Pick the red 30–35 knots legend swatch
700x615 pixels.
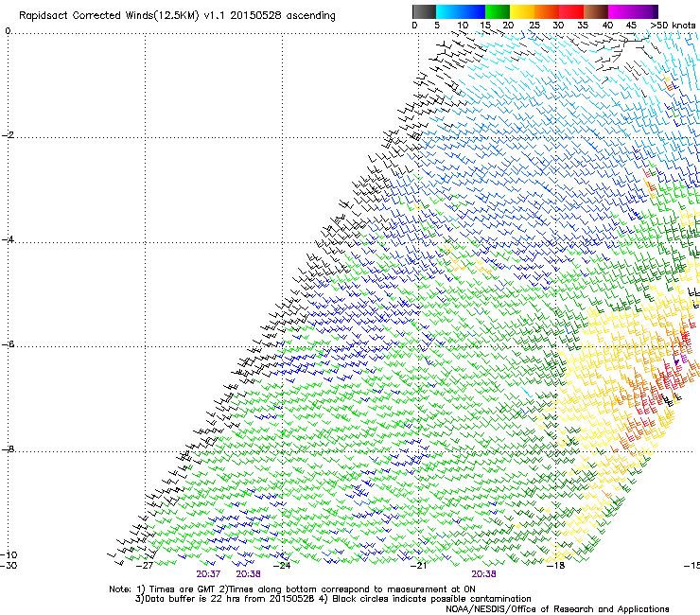[571, 11]
